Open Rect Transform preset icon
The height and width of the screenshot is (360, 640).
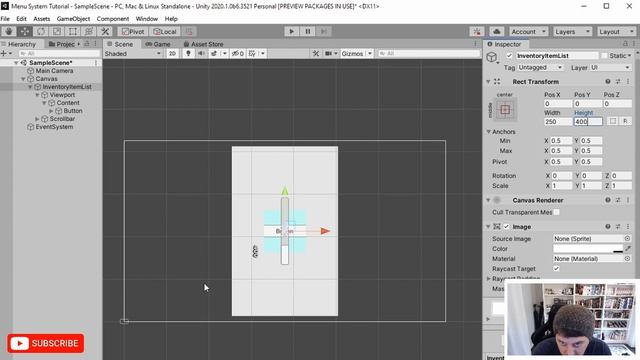(x=618, y=82)
